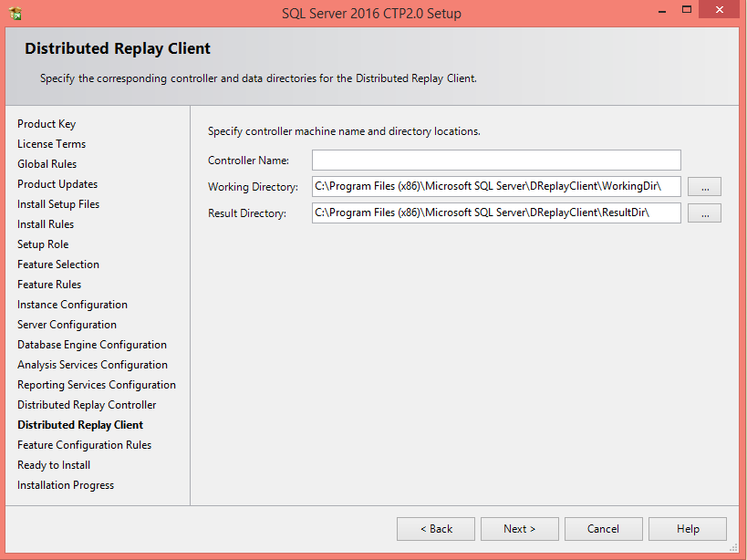Proceed with the Next button
Viewport: 747px width, 560px height.
click(520, 529)
